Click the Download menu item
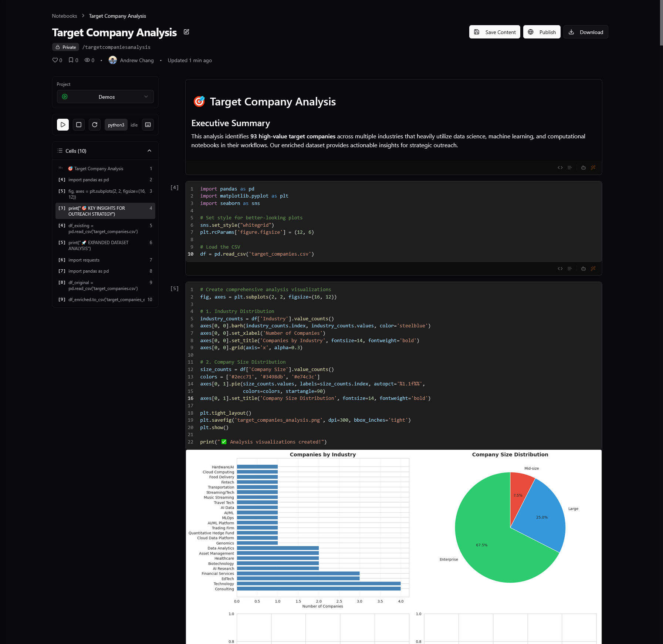 click(x=586, y=32)
